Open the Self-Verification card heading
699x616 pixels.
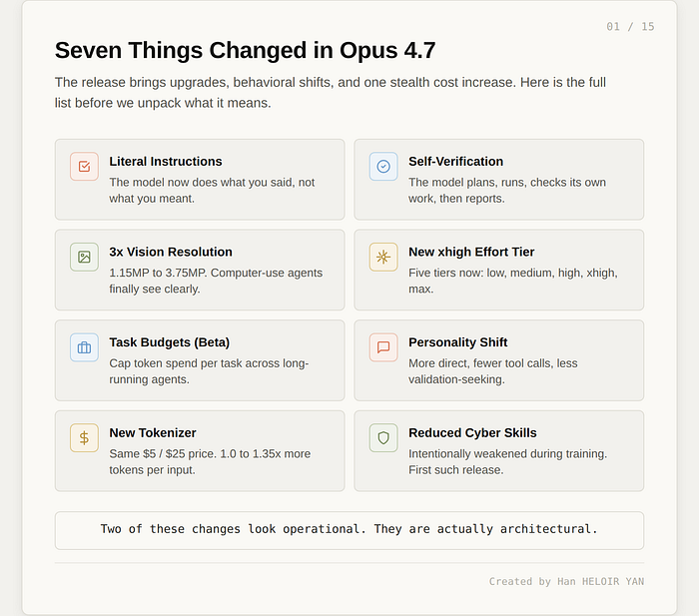click(x=455, y=162)
